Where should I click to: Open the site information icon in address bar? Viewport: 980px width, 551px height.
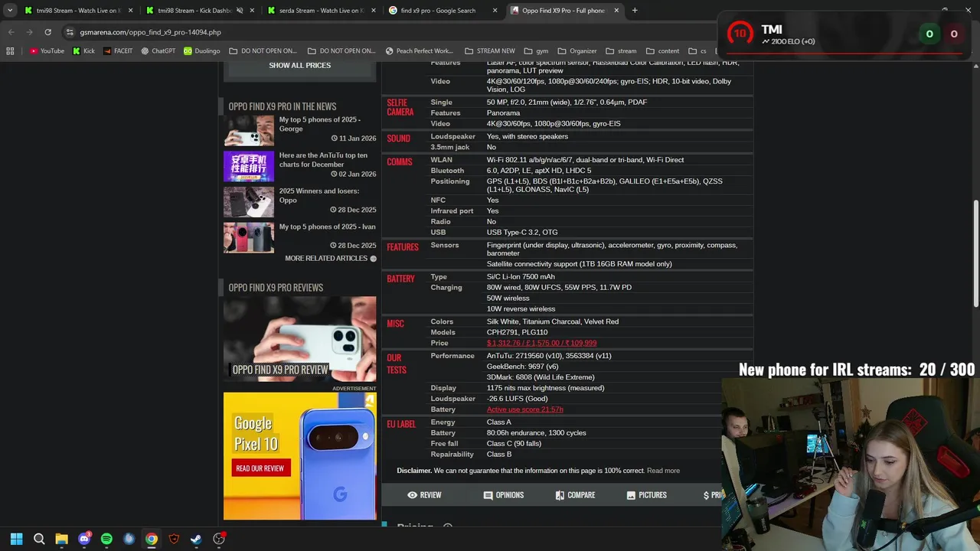[x=70, y=32]
